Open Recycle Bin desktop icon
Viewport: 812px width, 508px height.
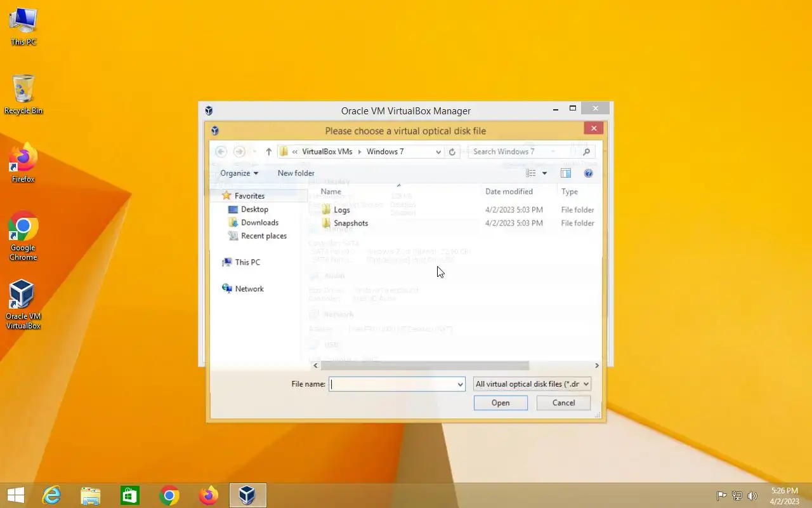pyautogui.click(x=23, y=95)
